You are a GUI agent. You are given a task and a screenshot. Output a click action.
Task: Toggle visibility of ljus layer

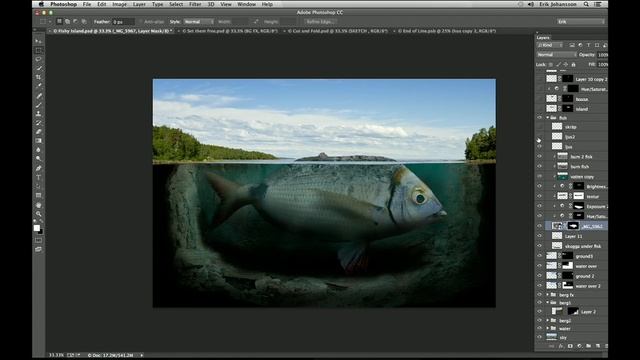pyautogui.click(x=540, y=147)
